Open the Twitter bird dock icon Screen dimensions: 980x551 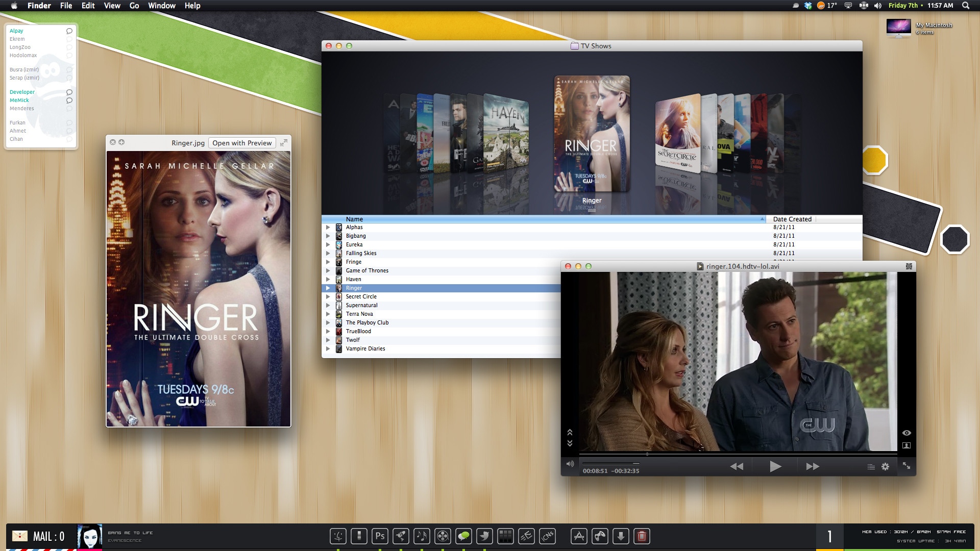pos(484,536)
